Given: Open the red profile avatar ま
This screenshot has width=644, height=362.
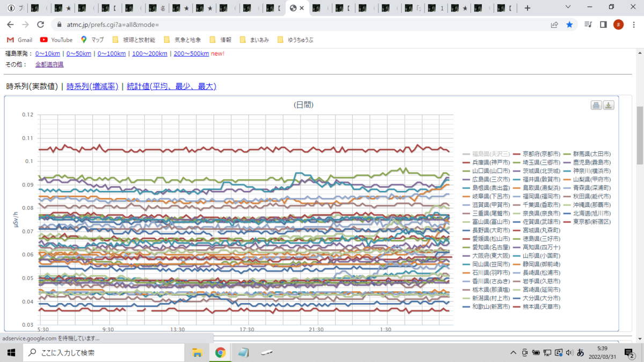Looking at the screenshot, I should pos(618,25).
